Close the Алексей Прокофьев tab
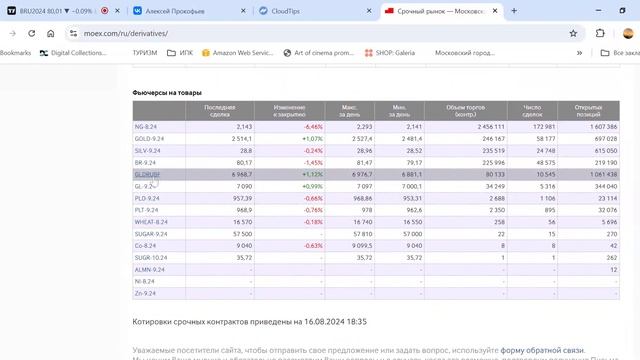Screen dimensions: 640x360 tap(243, 11)
